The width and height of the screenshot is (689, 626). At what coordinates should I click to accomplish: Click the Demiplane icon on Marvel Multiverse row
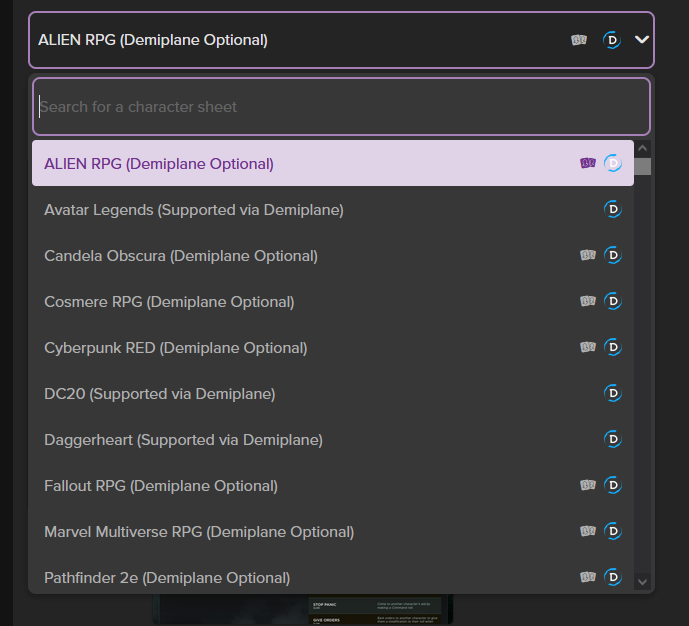(613, 532)
